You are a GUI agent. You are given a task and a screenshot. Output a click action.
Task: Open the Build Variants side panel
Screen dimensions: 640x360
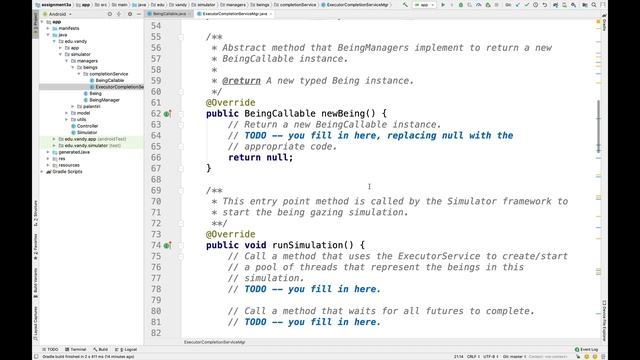pyautogui.click(x=36, y=282)
